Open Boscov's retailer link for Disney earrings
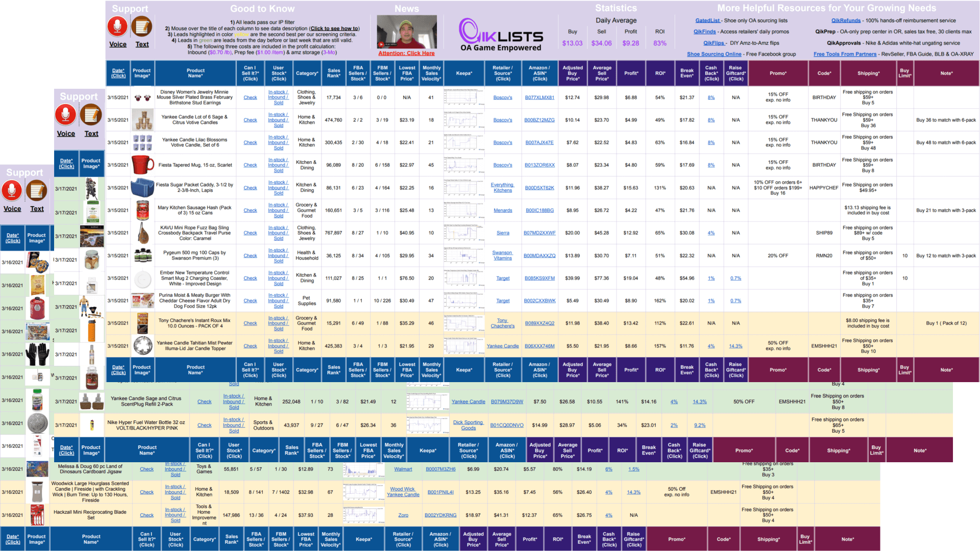 [x=503, y=97]
